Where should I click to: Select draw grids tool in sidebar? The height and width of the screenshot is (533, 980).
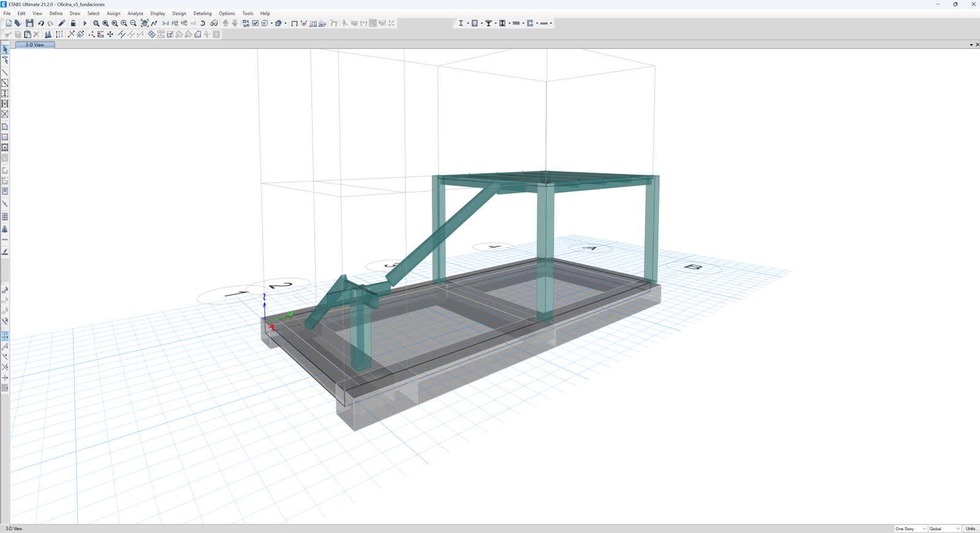pyautogui.click(x=5, y=217)
